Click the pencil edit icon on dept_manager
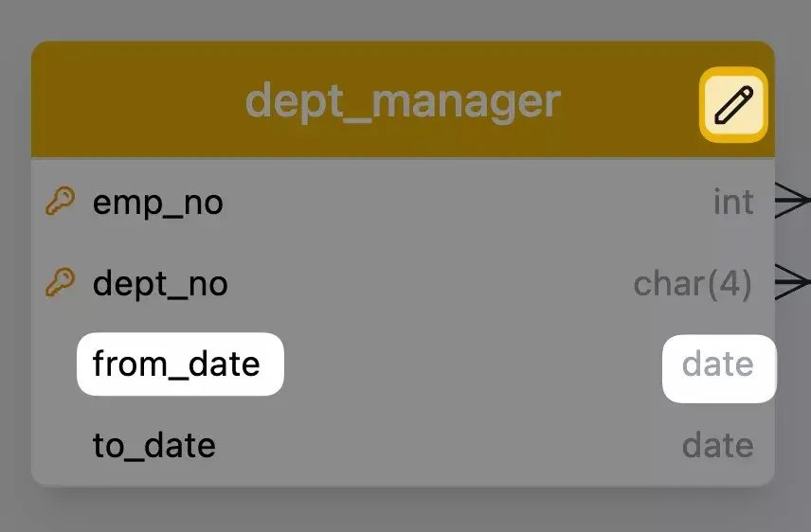Viewport: 811px width, 532px height. click(733, 104)
